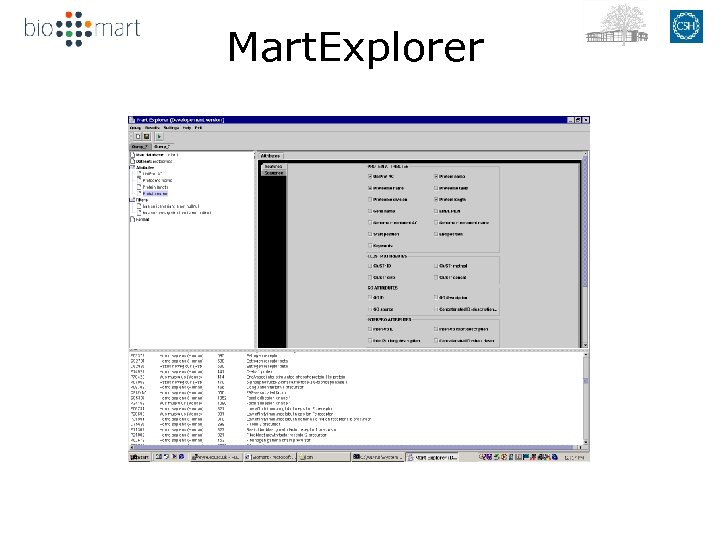Image resolution: width=720 pixels, height=540 pixels.
Task: Collapse the Attributes folder in the tree
Action: [x=131, y=168]
